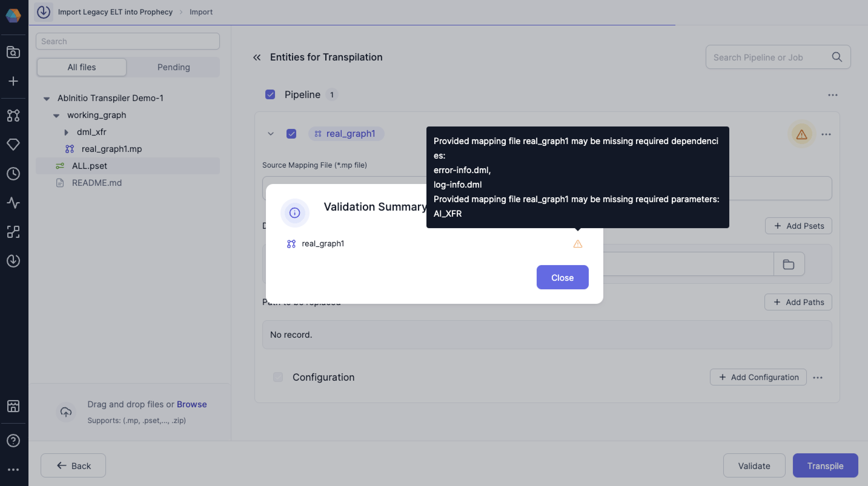Viewport: 868px width, 486px height.
Task: Click the import download sidebar icon
Action: [x=14, y=261]
